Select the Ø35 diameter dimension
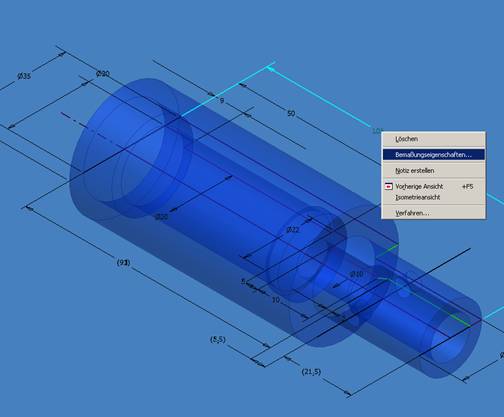Screen dimensions: 504x417 click(24, 76)
